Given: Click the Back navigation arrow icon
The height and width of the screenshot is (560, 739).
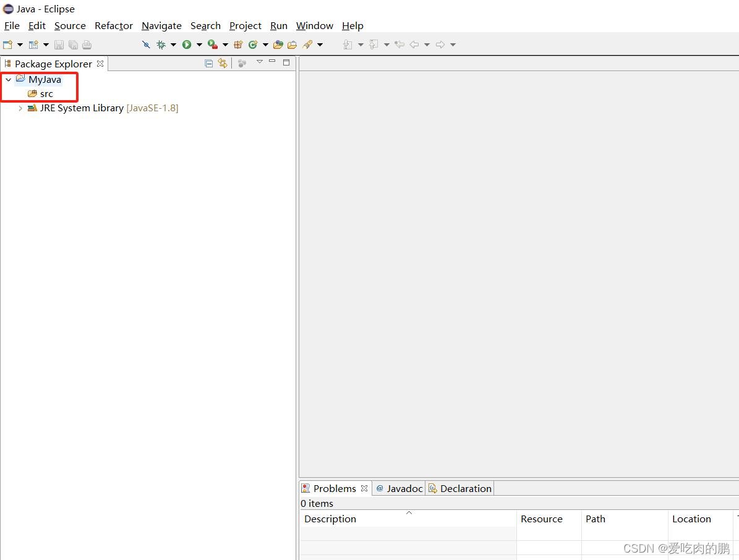Looking at the screenshot, I should pos(414,45).
